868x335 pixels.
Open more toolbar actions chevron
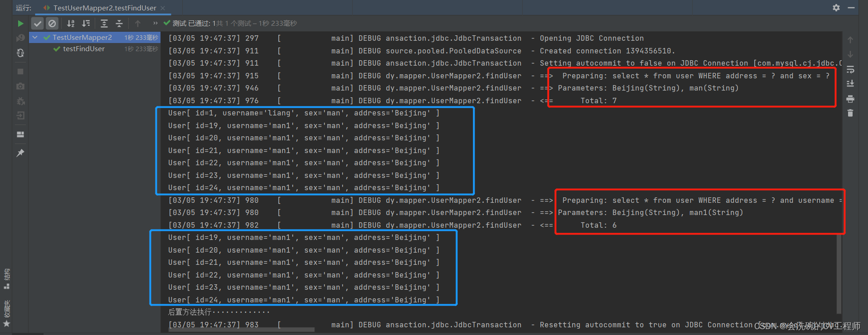click(155, 23)
